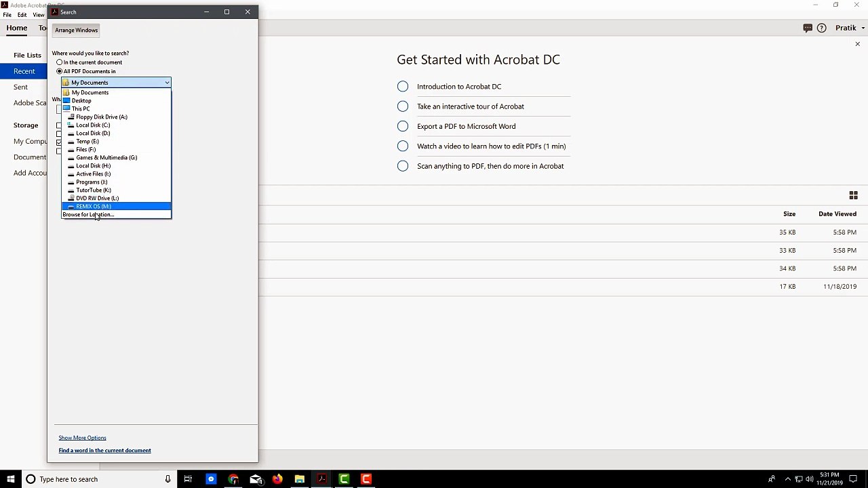Tick the 'Introduction to Acrobat DC' circle
This screenshot has height=488, width=868.
click(403, 87)
